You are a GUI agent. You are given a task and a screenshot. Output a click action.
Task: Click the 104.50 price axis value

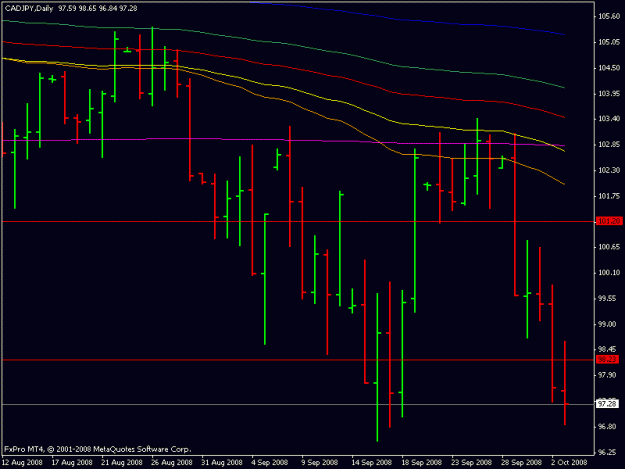(x=609, y=68)
